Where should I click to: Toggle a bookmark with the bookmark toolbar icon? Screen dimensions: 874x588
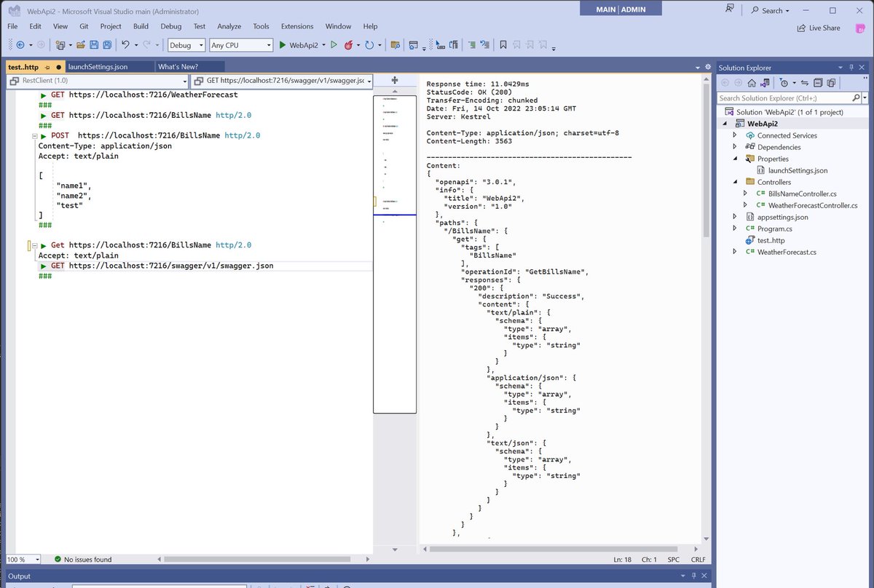(x=503, y=45)
